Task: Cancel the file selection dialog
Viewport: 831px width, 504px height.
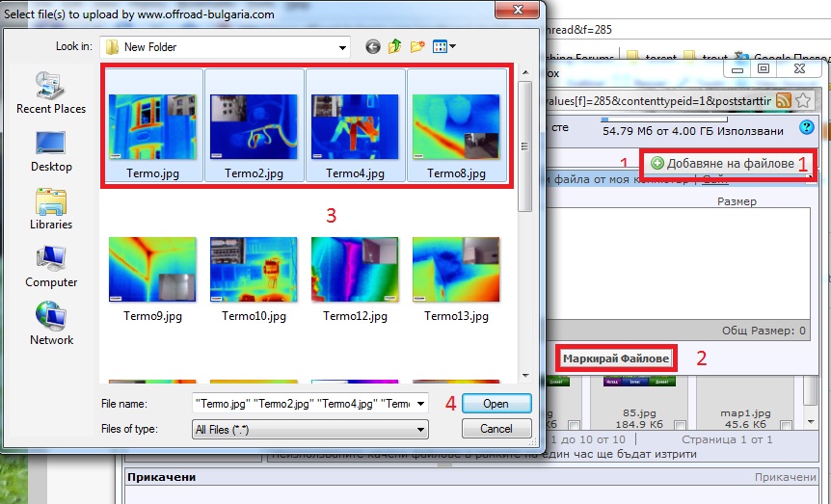Action: 496,429
